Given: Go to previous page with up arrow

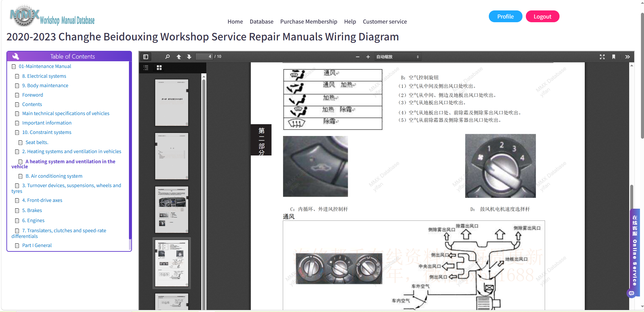Looking at the screenshot, I should click(179, 57).
